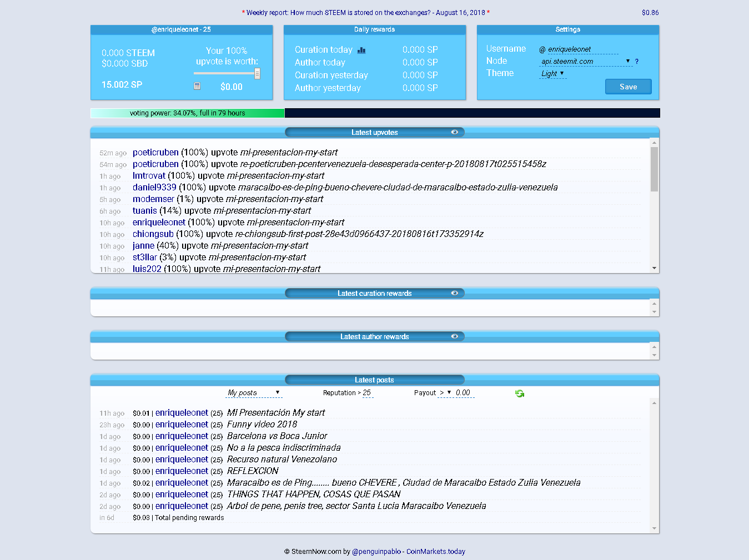Toggle visibility of Latest curation rewards
The width and height of the screenshot is (749, 560).
pyautogui.click(x=455, y=293)
